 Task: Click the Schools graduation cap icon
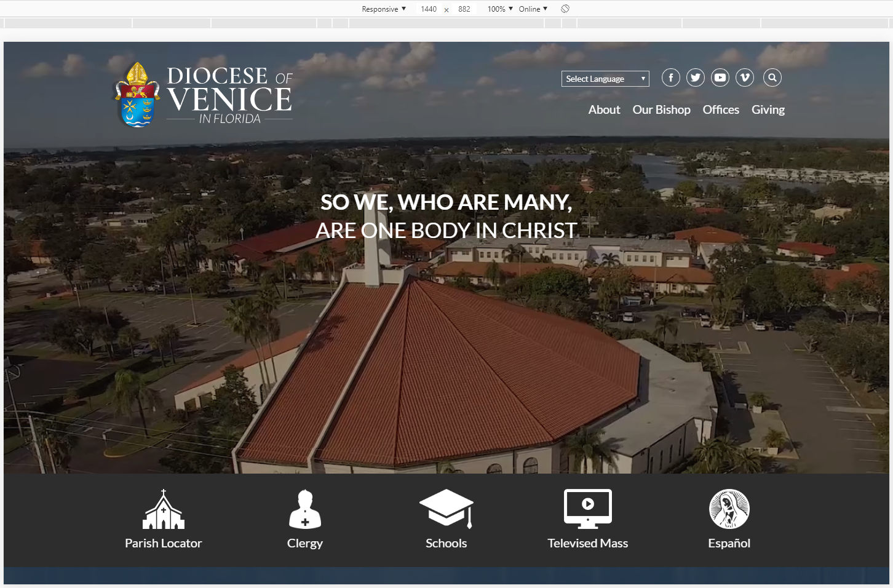(x=446, y=509)
